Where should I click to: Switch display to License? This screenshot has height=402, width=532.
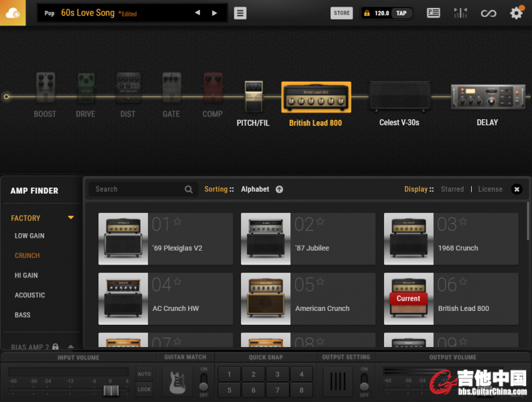point(491,190)
